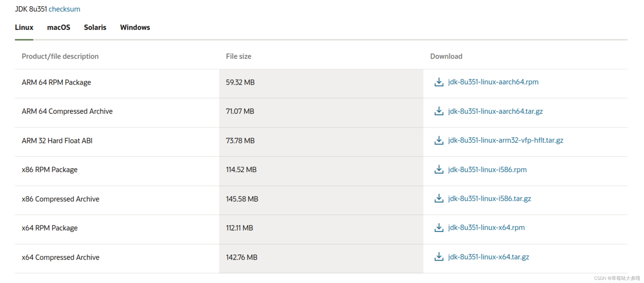Click download icon beside jdk-8u351-linux-i586.tar.gz

pos(439,198)
